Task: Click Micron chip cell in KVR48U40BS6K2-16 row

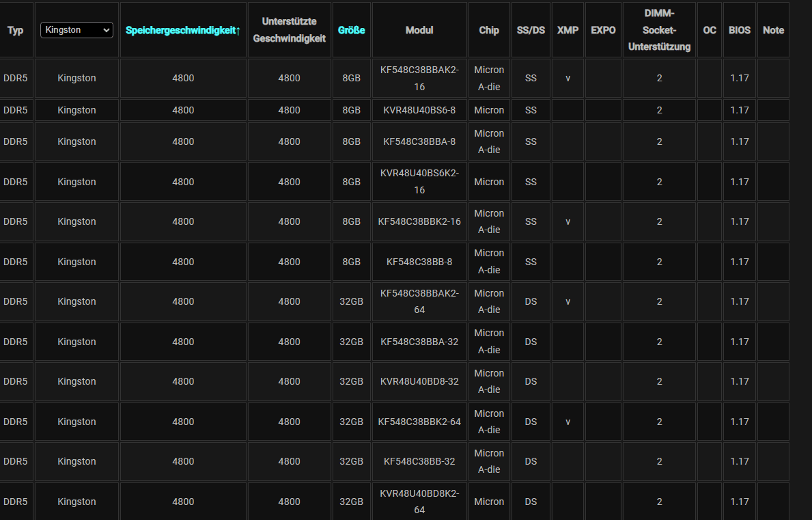Action: (489, 182)
